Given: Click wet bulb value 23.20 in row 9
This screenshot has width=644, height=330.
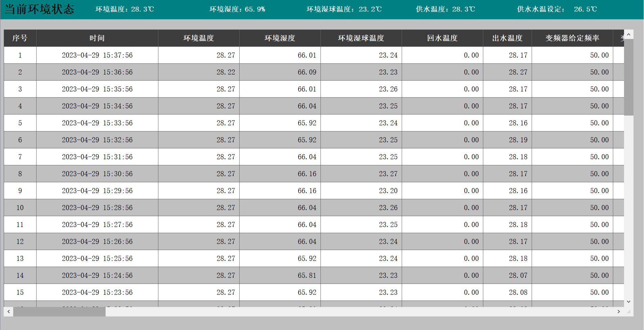Looking at the screenshot, I should click(388, 191).
